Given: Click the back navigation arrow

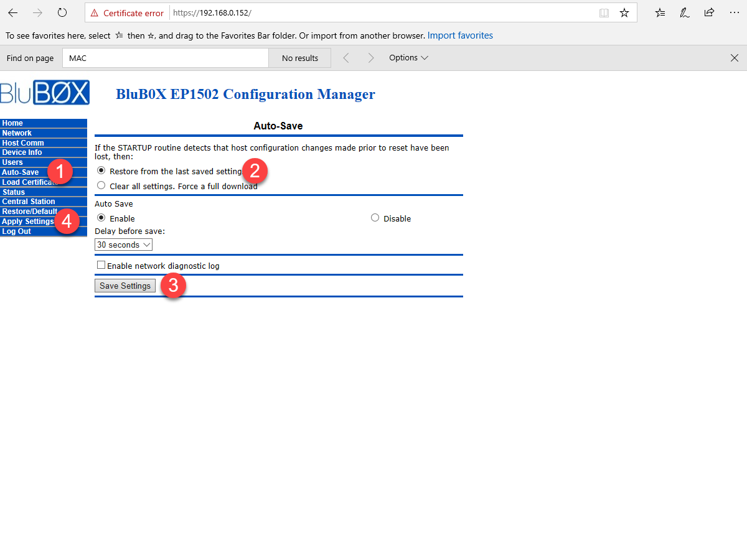Looking at the screenshot, I should [12, 12].
